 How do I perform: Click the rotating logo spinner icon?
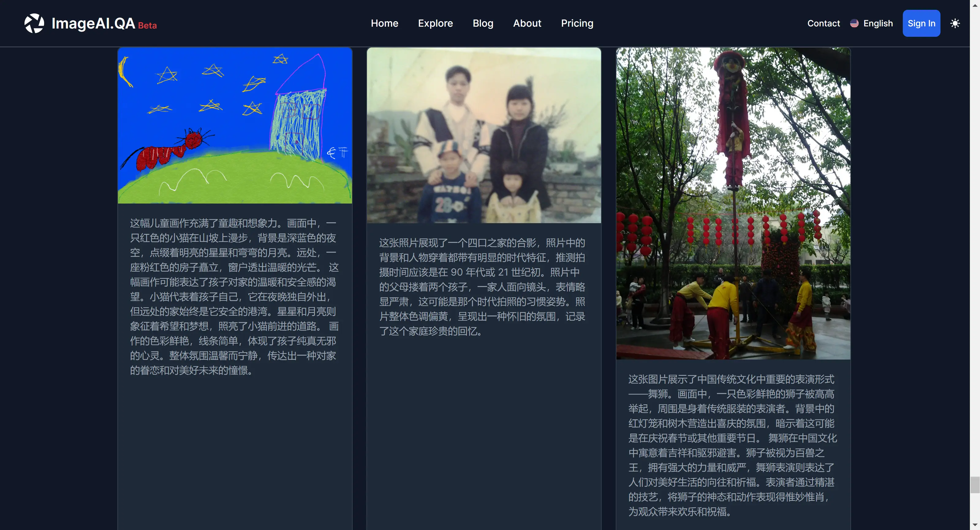[34, 23]
